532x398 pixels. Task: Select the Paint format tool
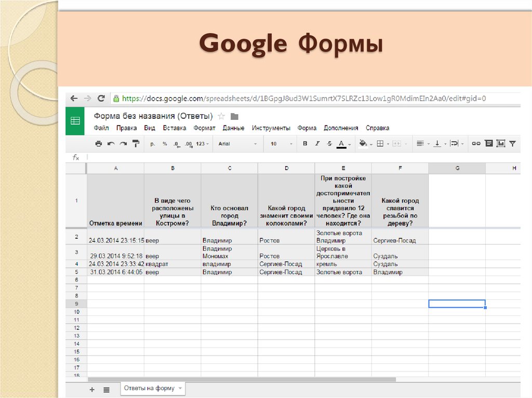point(136,144)
